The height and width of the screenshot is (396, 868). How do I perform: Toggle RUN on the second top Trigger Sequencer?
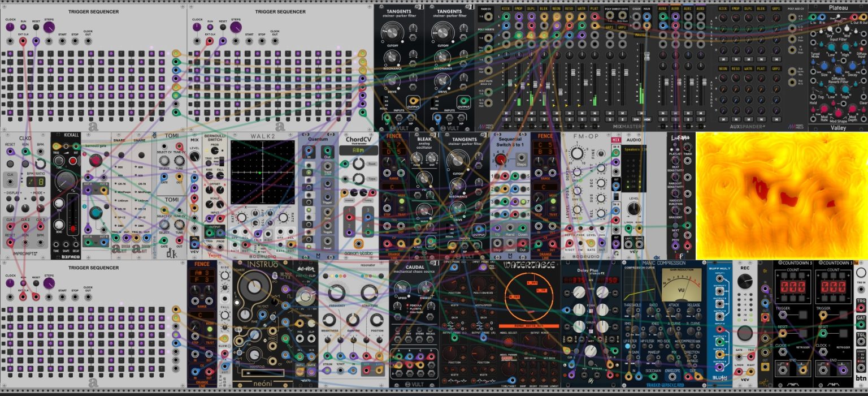tap(210, 27)
